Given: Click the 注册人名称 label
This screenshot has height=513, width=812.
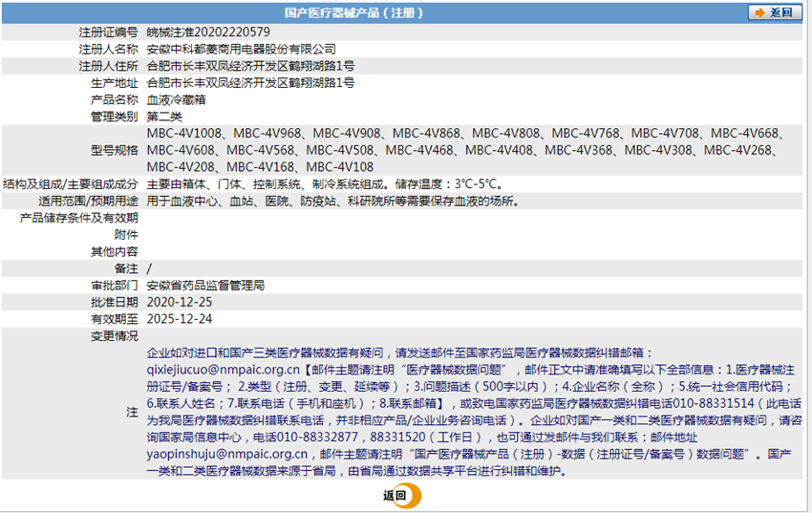Looking at the screenshot, I should 108,49.
